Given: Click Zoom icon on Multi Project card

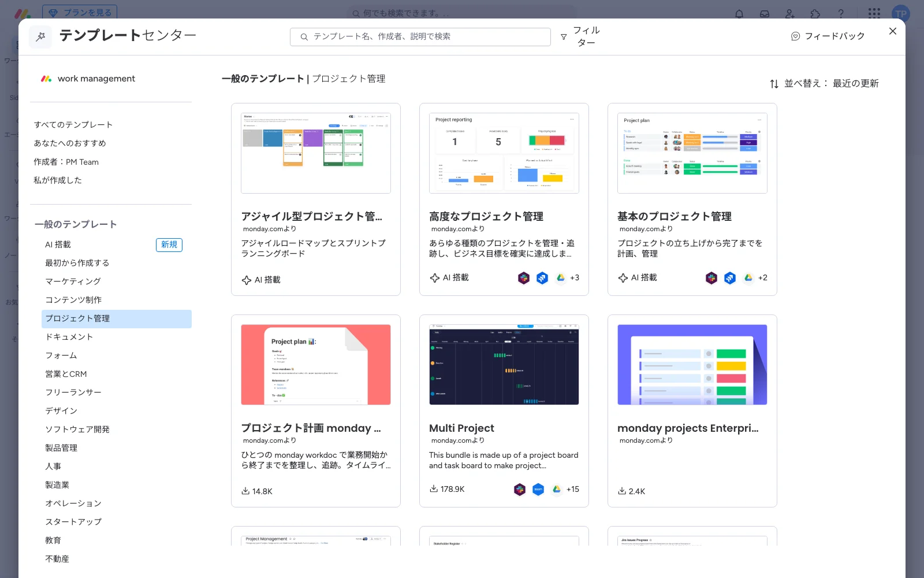Looking at the screenshot, I should click(x=538, y=490).
